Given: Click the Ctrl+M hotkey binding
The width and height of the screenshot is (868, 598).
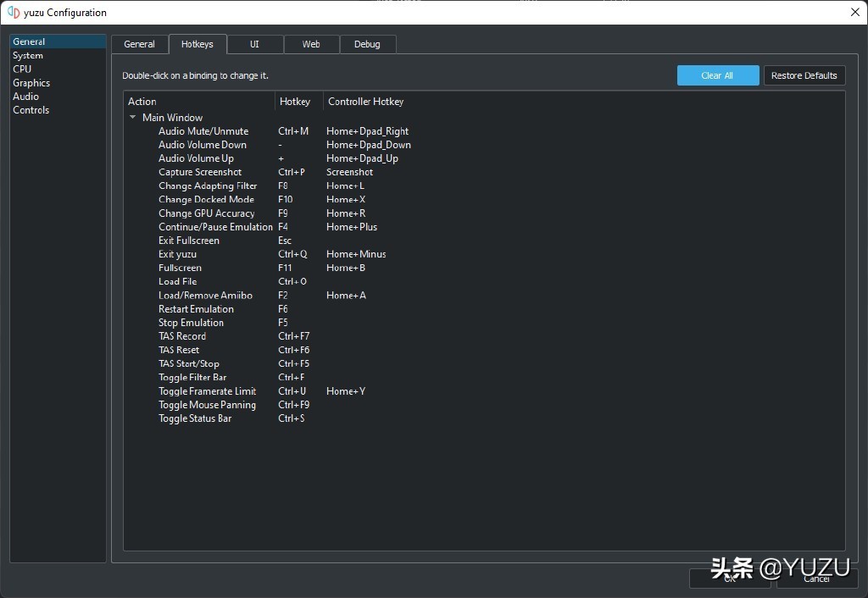Looking at the screenshot, I should [293, 131].
